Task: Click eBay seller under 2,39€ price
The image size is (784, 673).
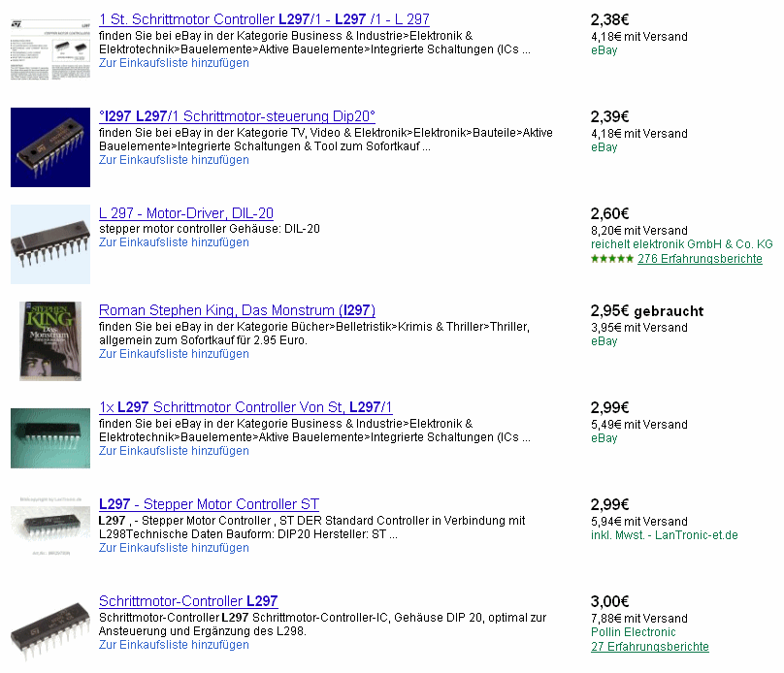Action: [x=604, y=147]
